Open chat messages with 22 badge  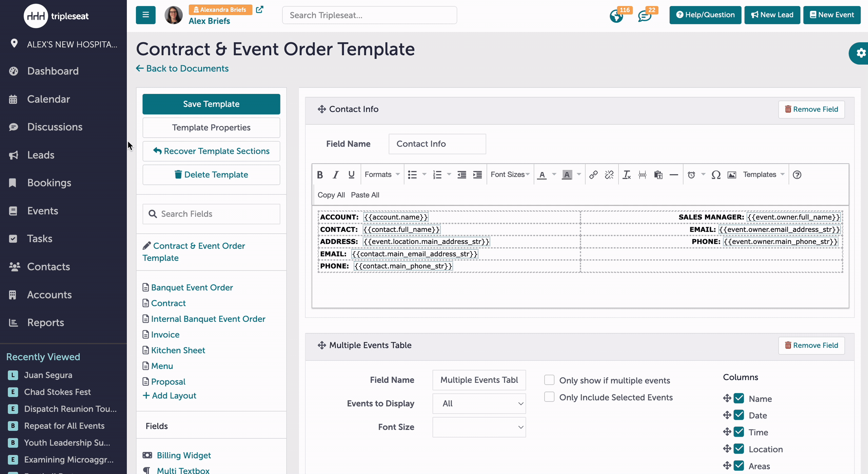coord(645,16)
